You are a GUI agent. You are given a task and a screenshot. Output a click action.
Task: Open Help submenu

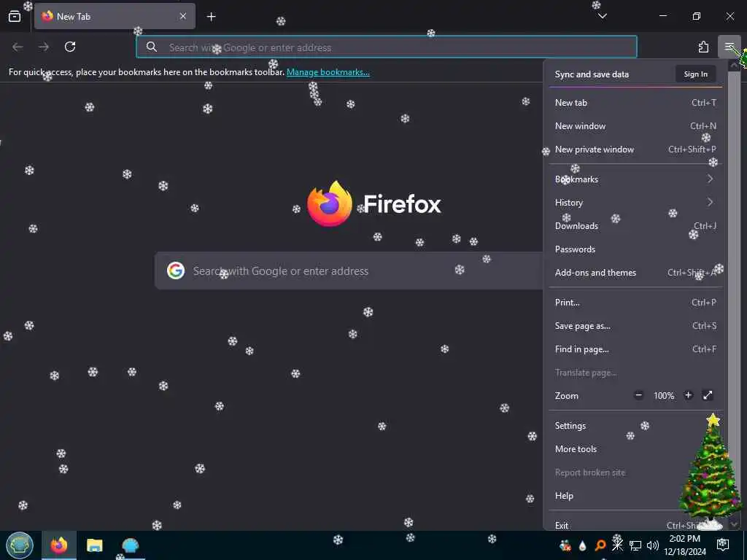point(635,496)
